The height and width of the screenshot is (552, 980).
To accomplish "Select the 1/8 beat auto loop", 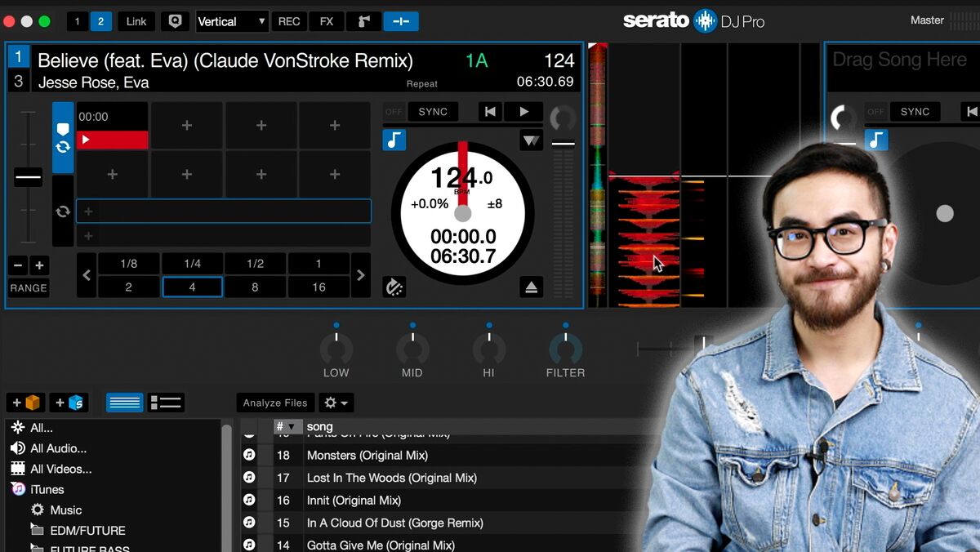I will tap(129, 264).
